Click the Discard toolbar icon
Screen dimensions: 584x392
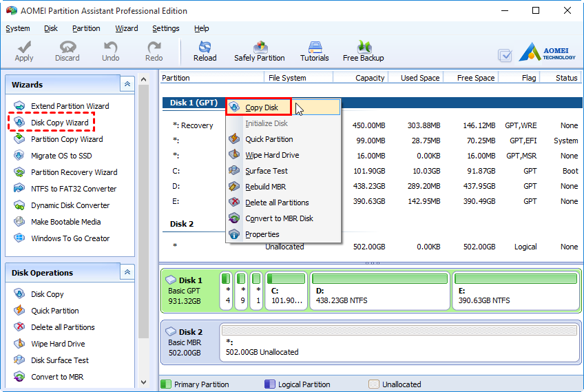click(x=67, y=51)
